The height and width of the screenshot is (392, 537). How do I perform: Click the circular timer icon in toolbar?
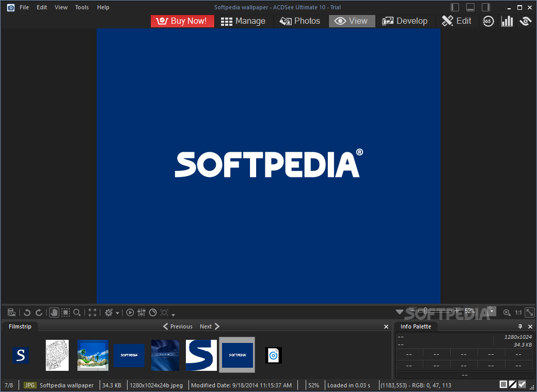click(153, 312)
